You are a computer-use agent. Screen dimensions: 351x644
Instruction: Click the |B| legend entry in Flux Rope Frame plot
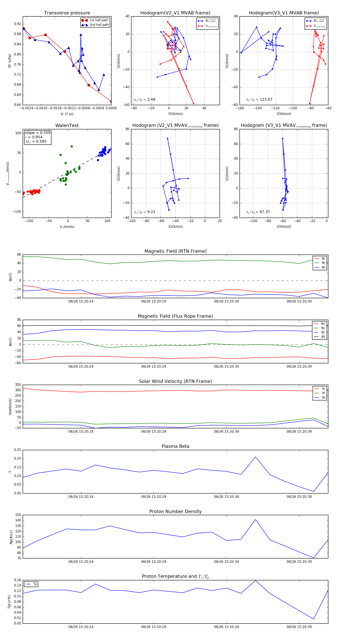[320, 337]
